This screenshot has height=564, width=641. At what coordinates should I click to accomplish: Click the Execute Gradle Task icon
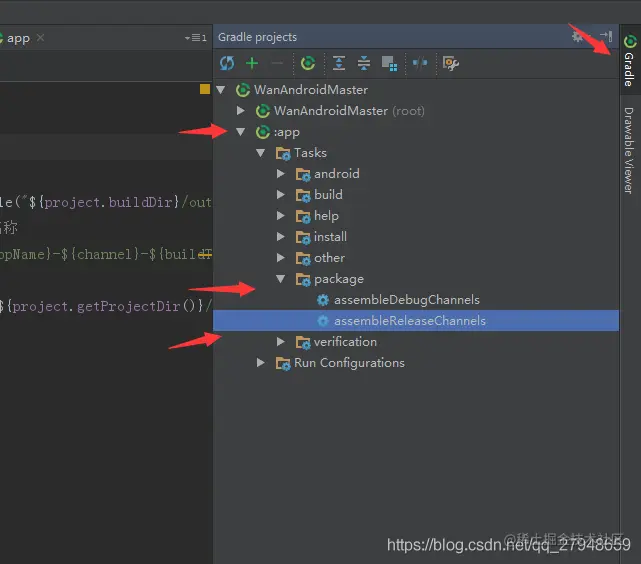tap(308, 63)
